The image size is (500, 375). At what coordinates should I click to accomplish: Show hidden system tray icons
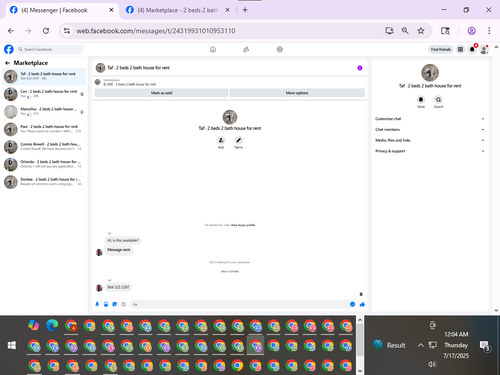pos(421,345)
